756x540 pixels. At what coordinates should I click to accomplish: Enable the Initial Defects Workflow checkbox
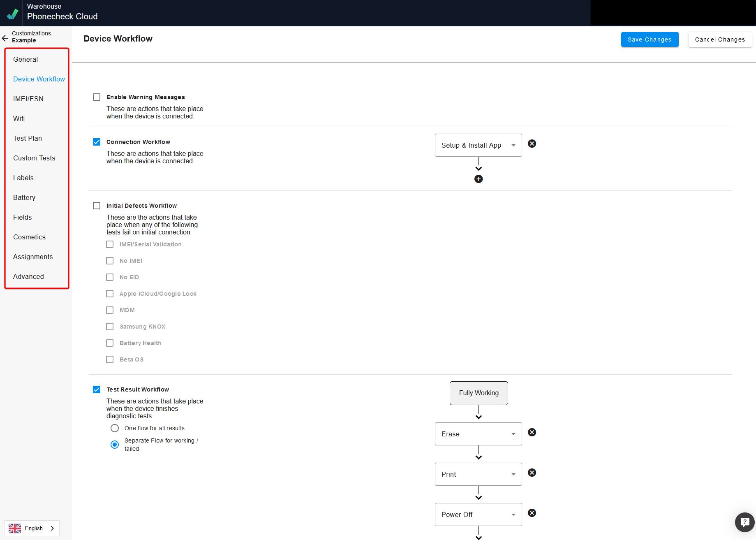97,206
